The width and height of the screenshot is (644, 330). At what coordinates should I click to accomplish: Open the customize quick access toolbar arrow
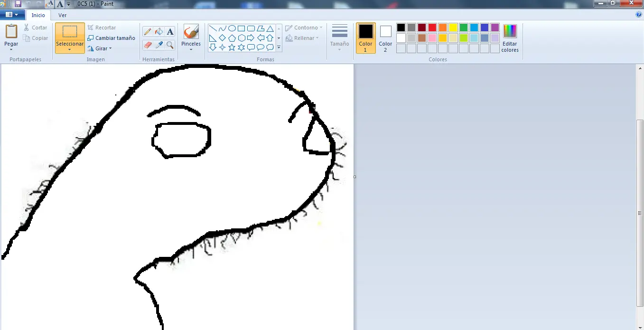coord(69,4)
